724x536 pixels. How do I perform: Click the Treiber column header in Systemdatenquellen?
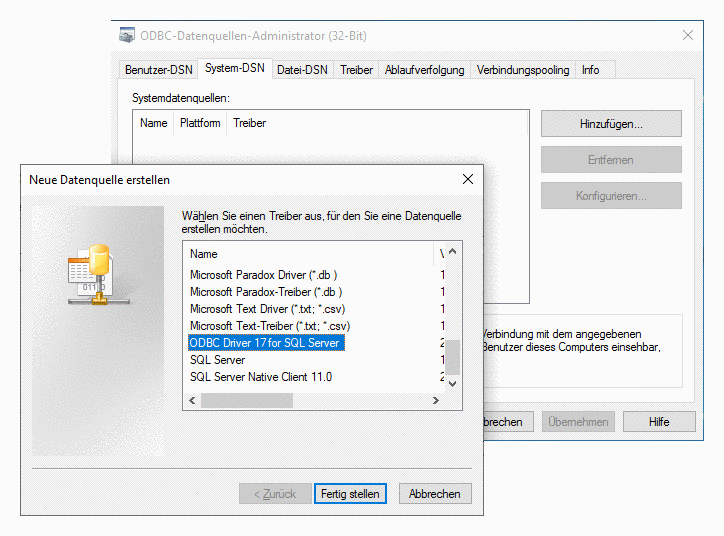pyautogui.click(x=249, y=123)
